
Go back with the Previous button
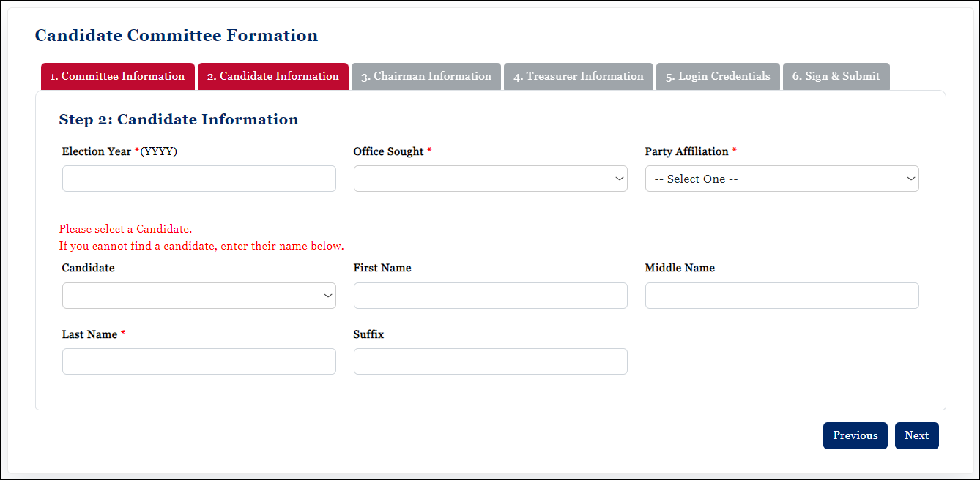click(855, 435)
